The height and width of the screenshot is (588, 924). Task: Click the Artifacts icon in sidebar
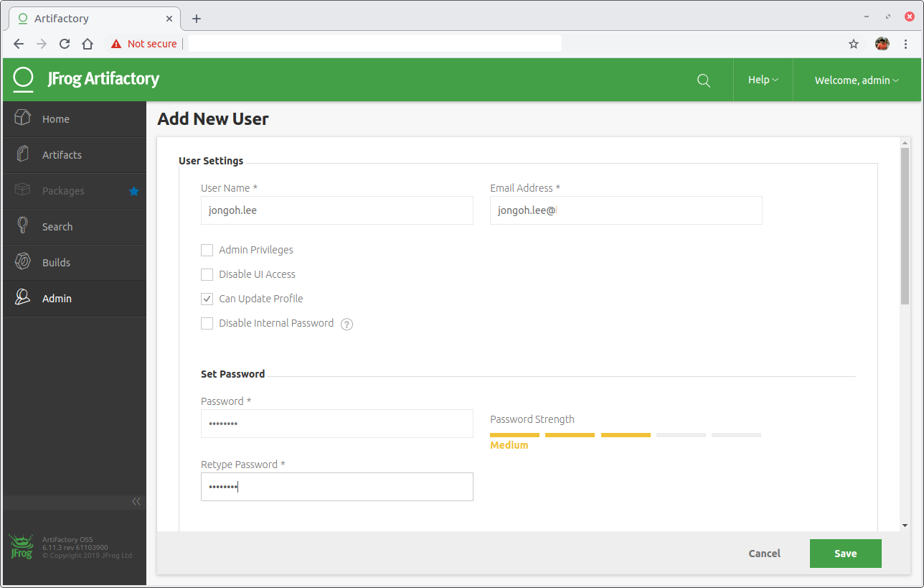23,154
